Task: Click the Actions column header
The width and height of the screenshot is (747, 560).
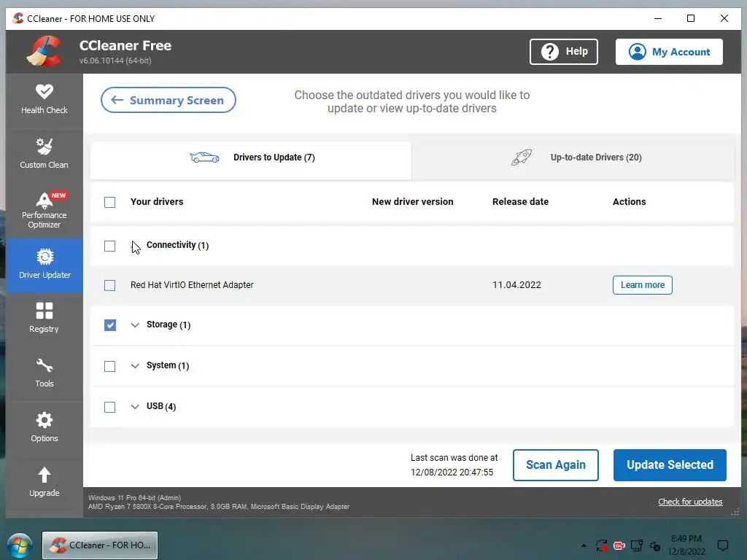Action: pos(629,201)
